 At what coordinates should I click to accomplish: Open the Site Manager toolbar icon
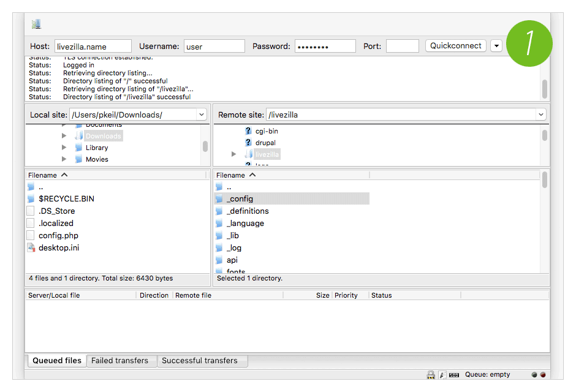pyautogui.click(x=36, y=24)
